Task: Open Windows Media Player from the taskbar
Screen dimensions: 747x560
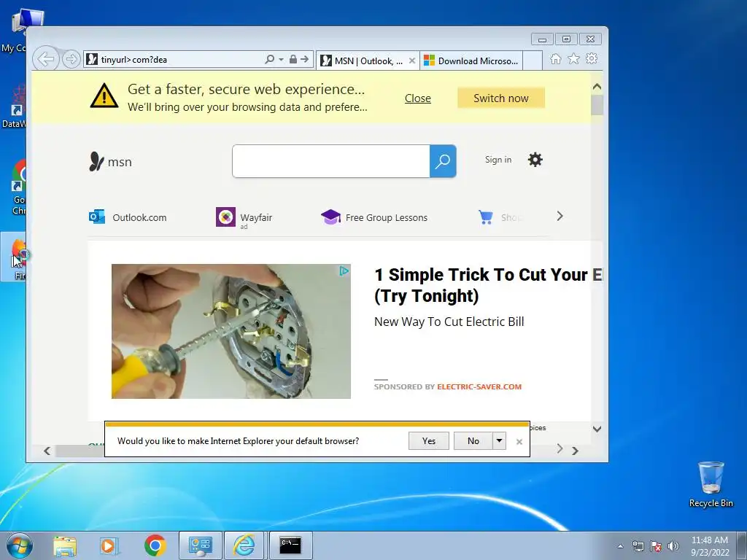Action: tap(109, 545)
